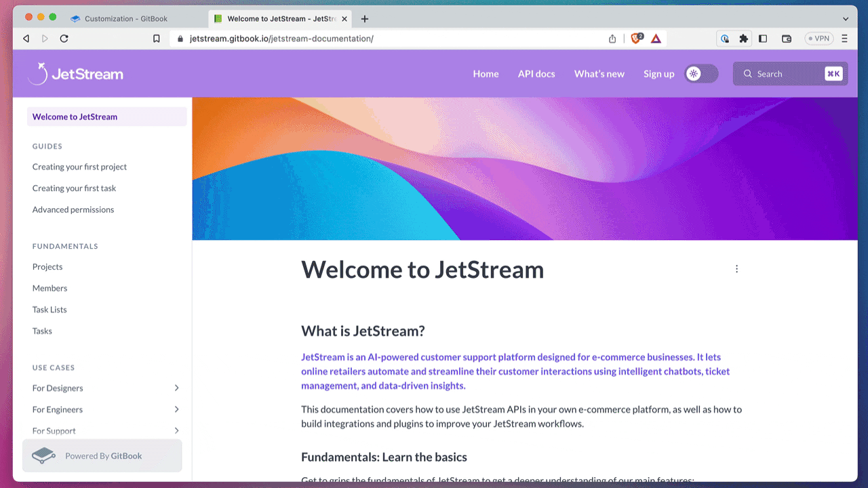Click the purple intro paragraph about JetStream
868x488 pixels.
click(x=515, y=371)
